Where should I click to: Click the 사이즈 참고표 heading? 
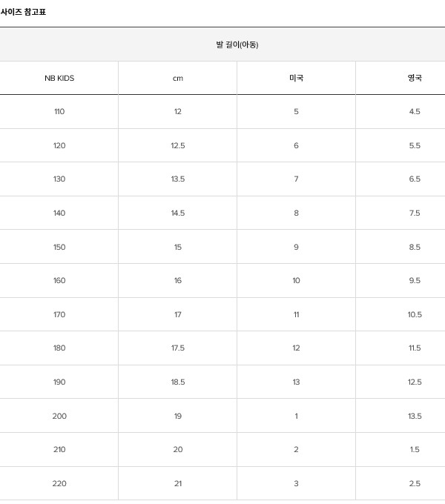click(23, 12)
